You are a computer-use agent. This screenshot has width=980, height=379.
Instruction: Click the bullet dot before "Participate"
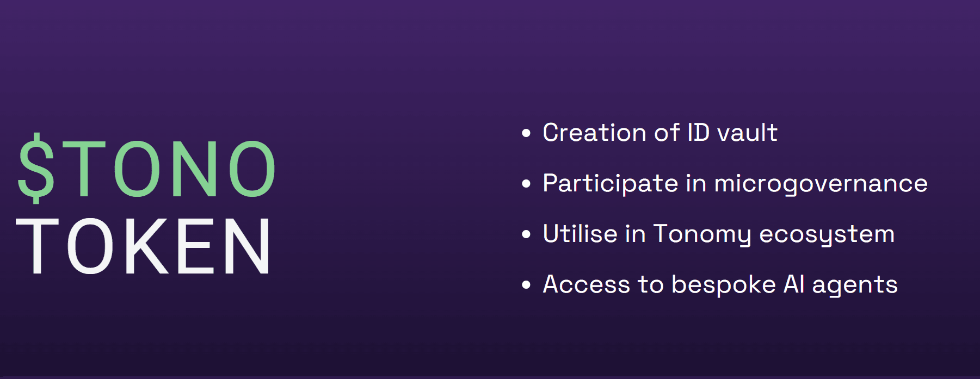click(x=526, y=184)
